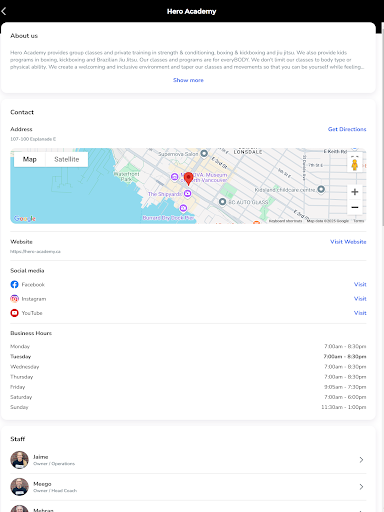The width and height of the screenshot is (384, 512).
Task: Go back using the top-left arrow
Action: pos(4,11)
